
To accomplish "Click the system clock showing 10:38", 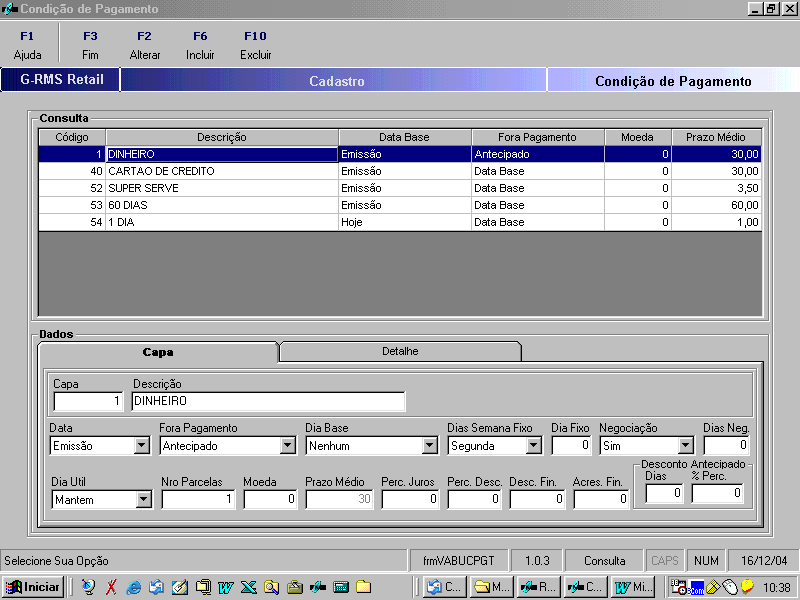I will coord(777,588).
